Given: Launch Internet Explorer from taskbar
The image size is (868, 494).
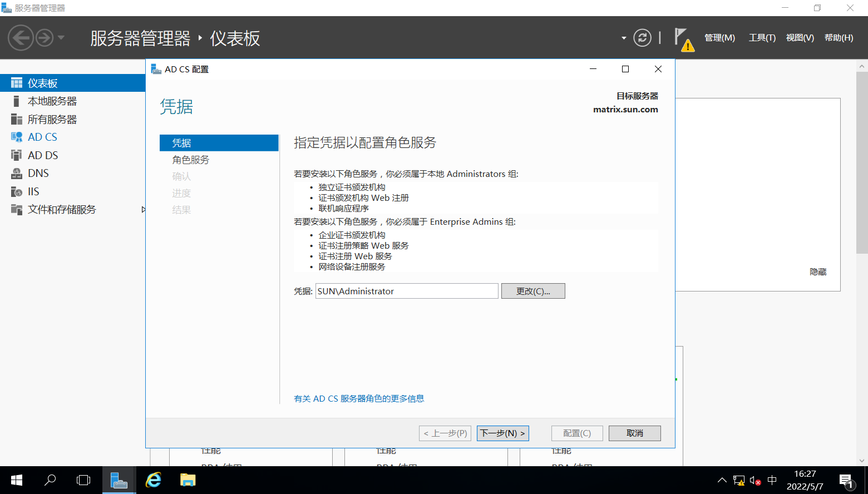Looking at the screenshot, I should 154,480.
